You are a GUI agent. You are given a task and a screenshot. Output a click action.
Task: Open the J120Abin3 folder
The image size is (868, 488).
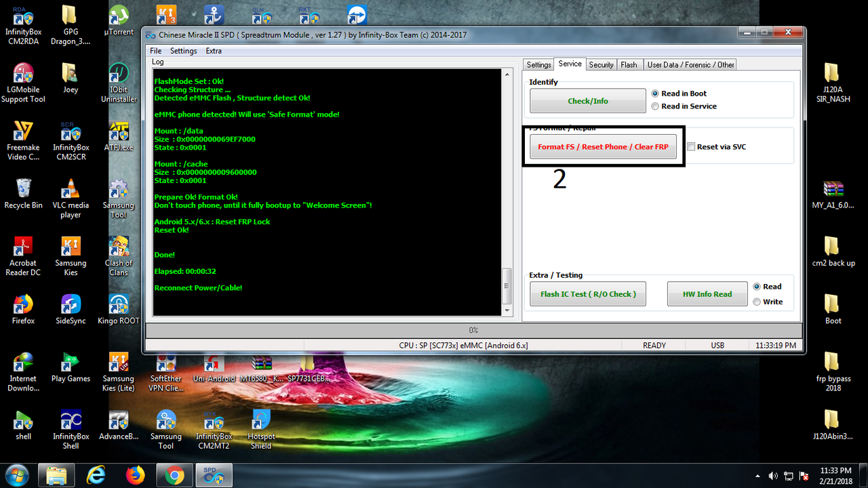point(833,425)
